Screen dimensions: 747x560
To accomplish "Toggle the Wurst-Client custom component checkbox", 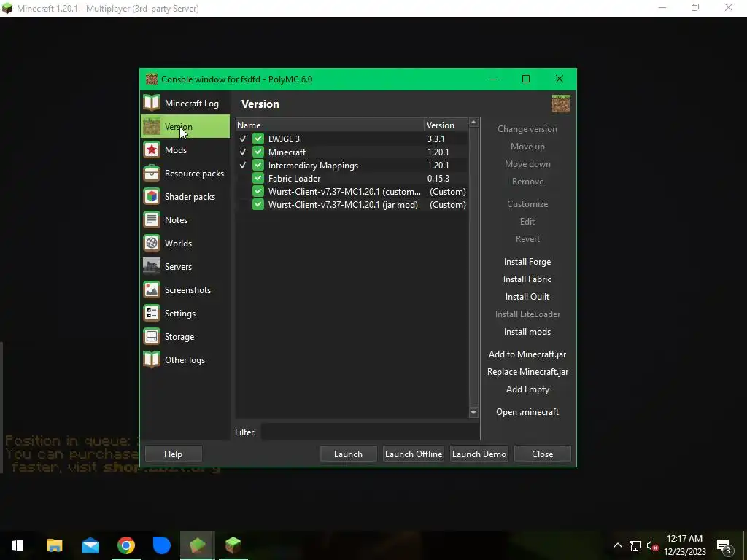I will pyautogui.click(x=258, y=192).
